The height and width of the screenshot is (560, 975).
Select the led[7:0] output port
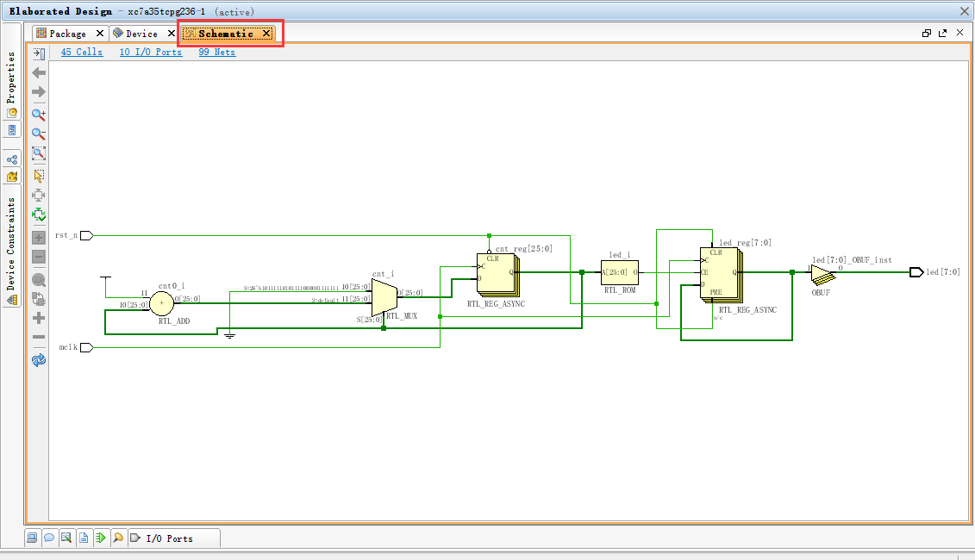(916, 272)
